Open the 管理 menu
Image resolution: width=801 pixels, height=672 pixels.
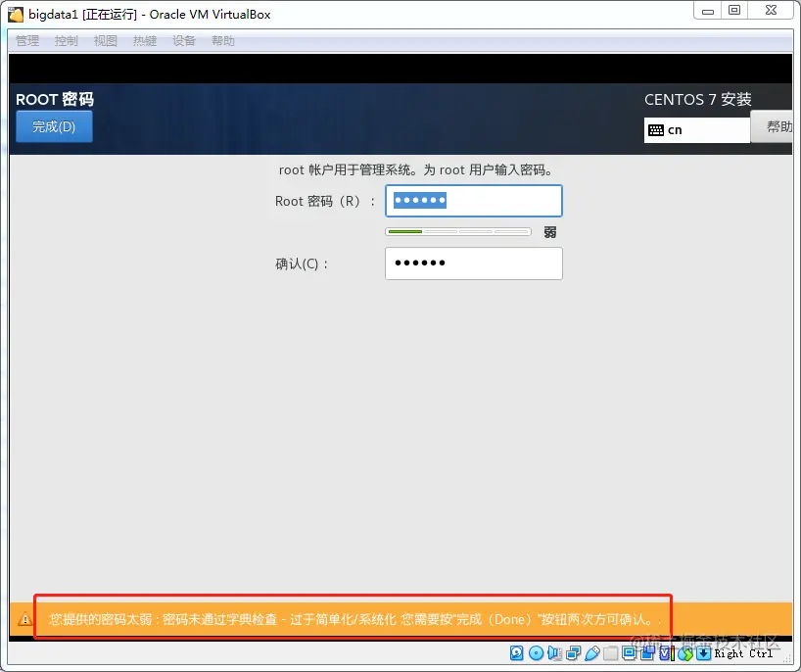click(x=27, y=41)
